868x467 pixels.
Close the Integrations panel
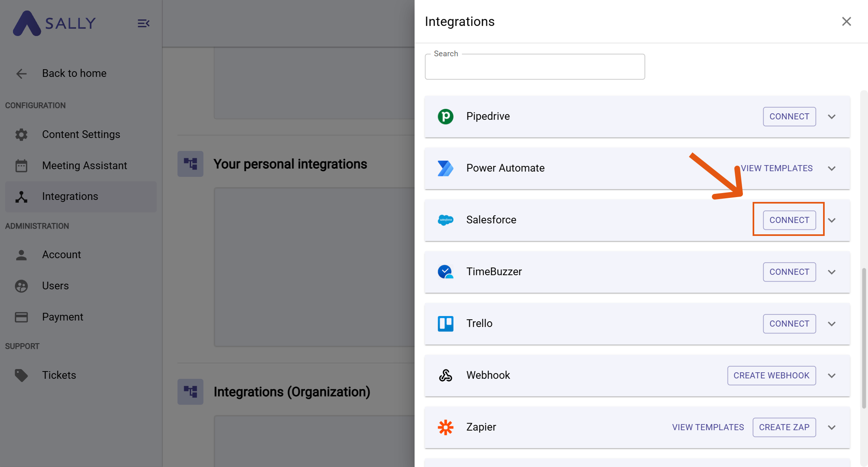(x=847, y=21)
